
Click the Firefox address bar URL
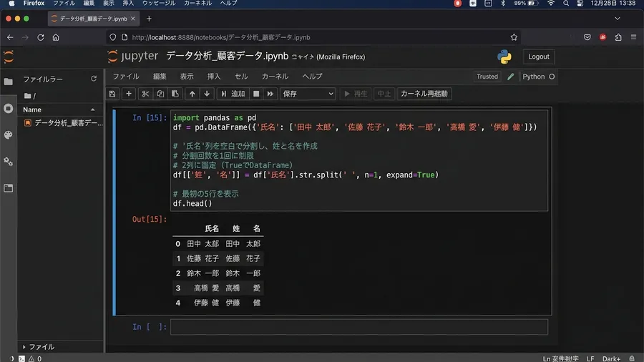tap(221, 37)
